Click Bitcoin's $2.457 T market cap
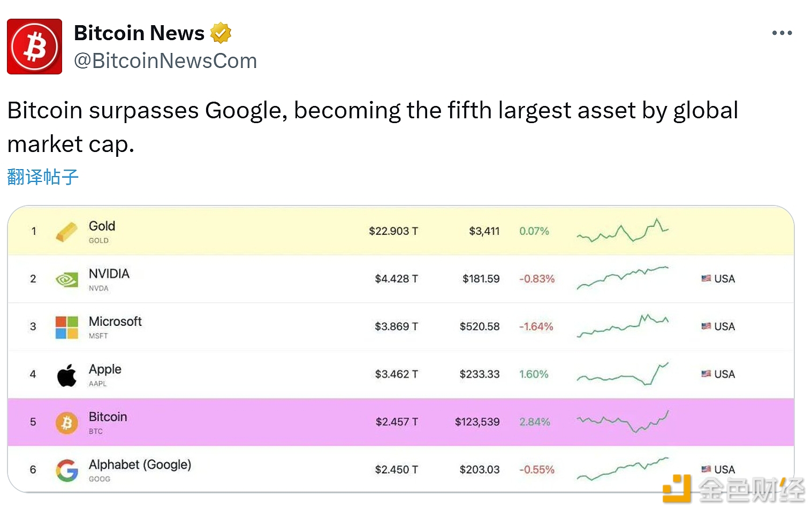 (x=397, y=422)
